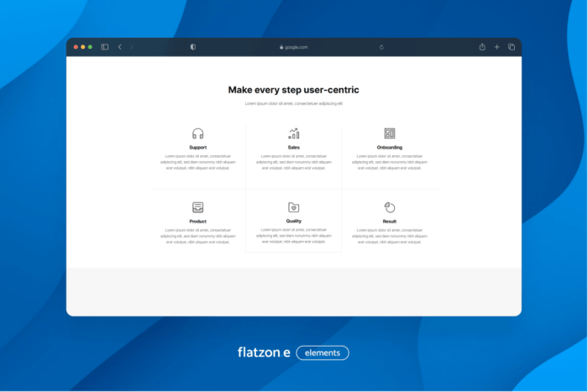Click the Result feature heading
588x392 pixels.
coord(390,222)
